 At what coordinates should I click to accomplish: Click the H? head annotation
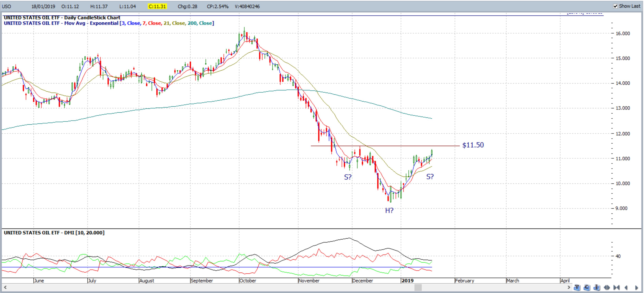coord(389,211)
